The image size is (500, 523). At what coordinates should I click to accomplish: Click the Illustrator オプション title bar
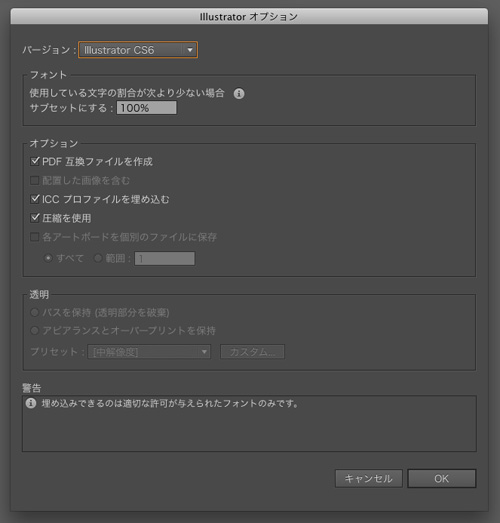(249, 16)
